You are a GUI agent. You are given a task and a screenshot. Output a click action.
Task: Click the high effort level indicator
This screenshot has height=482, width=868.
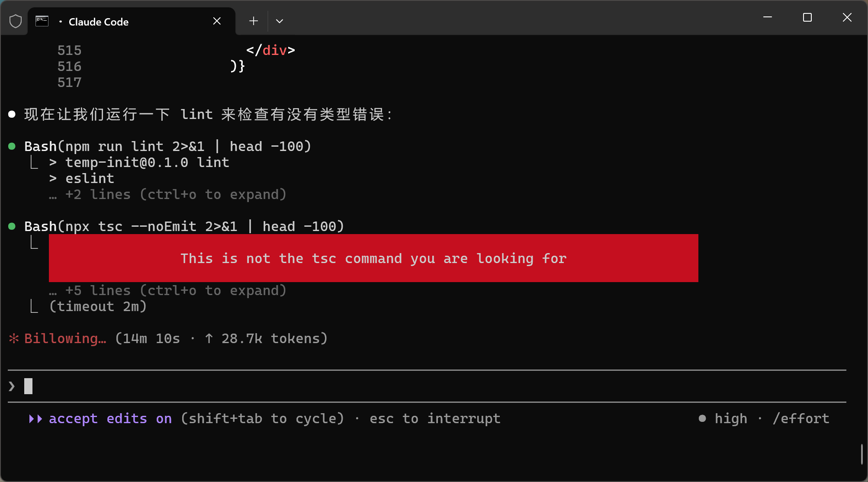click(x=730, y=419)
